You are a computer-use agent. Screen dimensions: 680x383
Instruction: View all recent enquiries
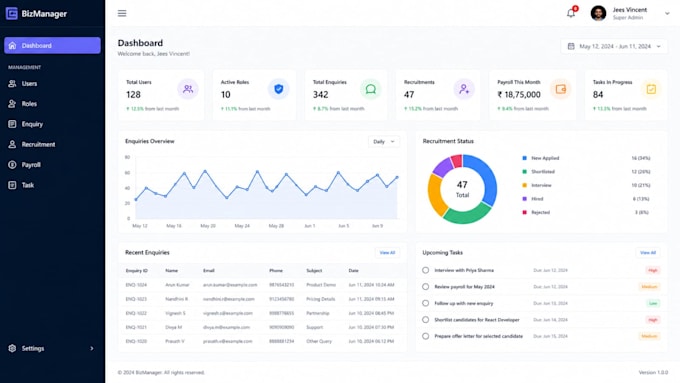pyautogui.click(x=387, y=252)
